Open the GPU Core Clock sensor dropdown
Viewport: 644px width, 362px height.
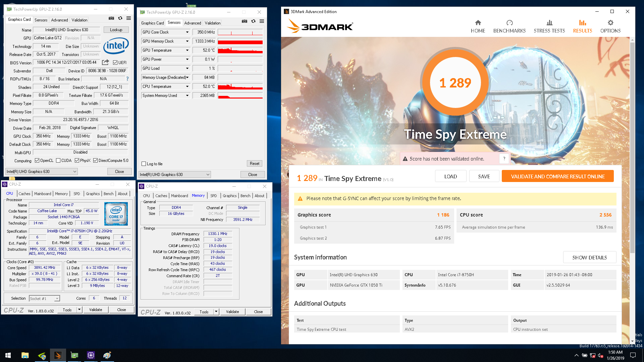(x=187, y=32)
